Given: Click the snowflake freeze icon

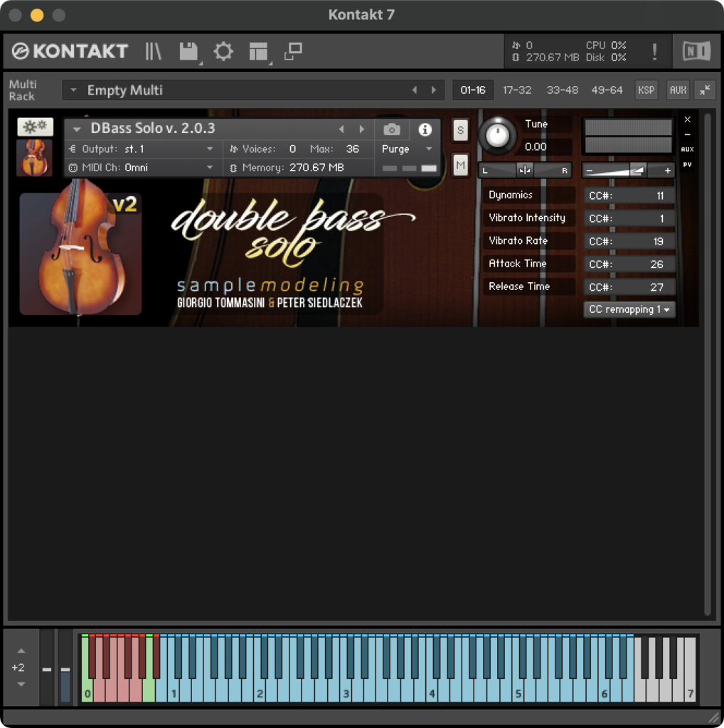Looking at the screenshot, I should pos(36,127).
